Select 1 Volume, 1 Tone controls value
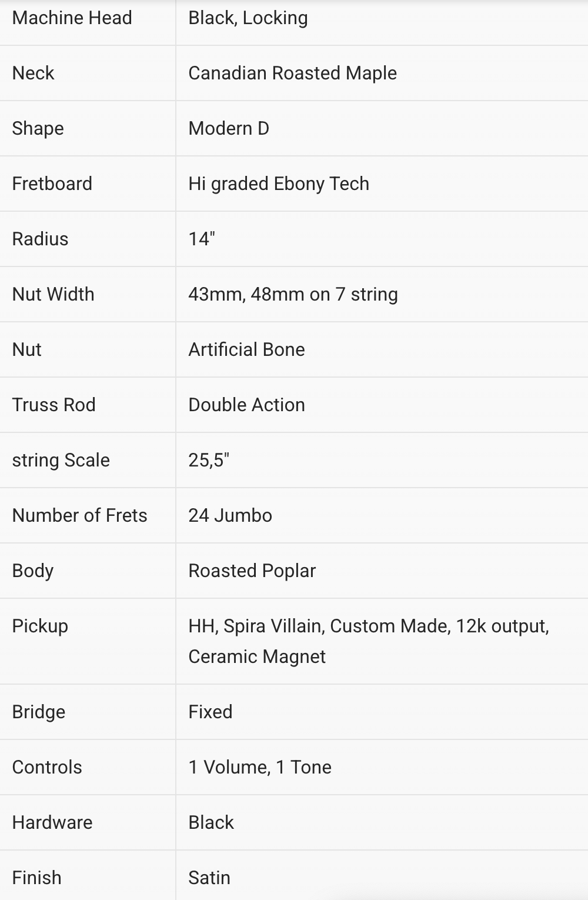The image size is (588, 900). 259,767
